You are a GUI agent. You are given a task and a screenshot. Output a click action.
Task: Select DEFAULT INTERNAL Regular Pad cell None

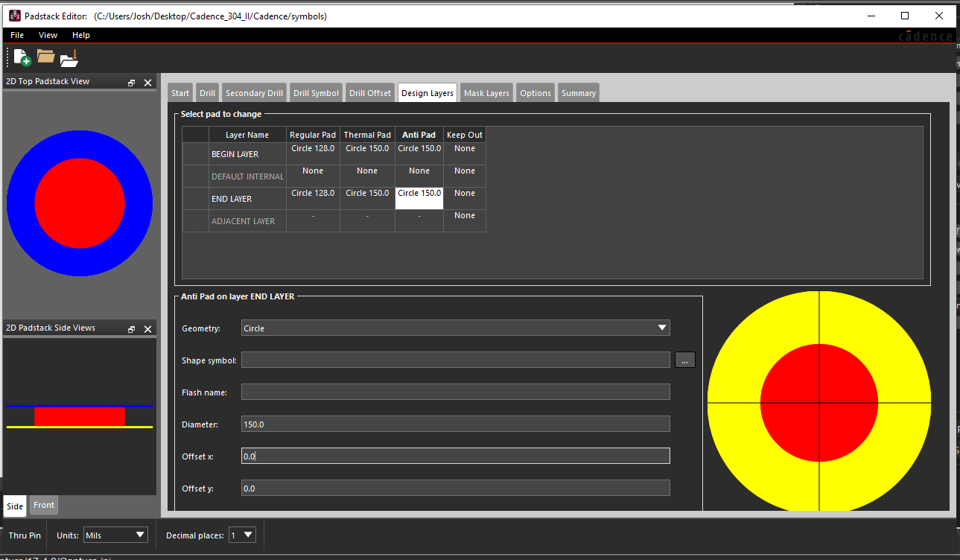(313, 176)
